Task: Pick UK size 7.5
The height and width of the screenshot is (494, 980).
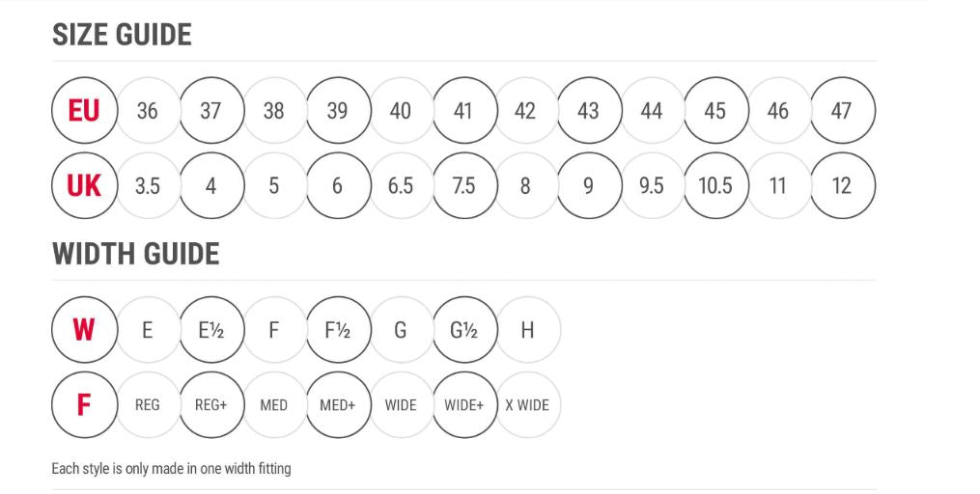Action: click(464, 185)
